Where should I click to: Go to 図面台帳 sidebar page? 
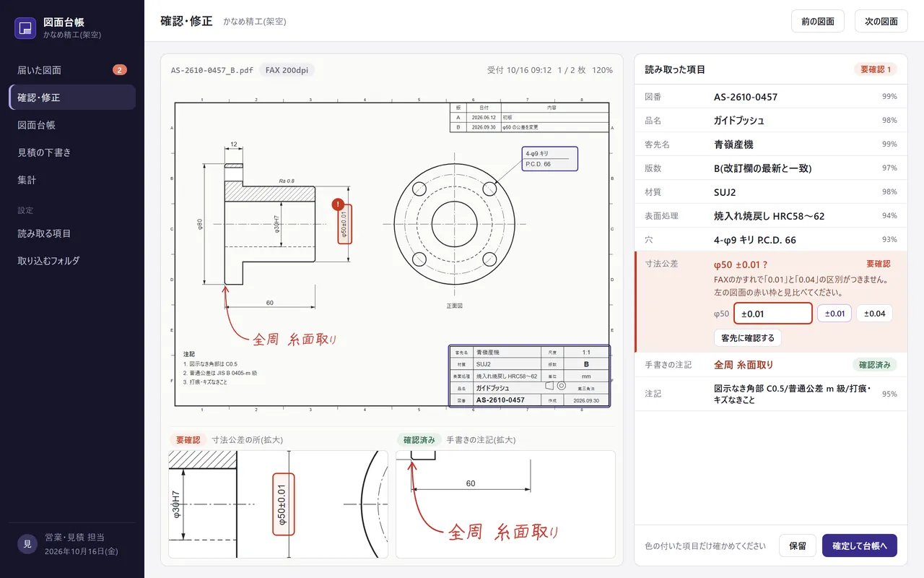[x=72, y=125]
